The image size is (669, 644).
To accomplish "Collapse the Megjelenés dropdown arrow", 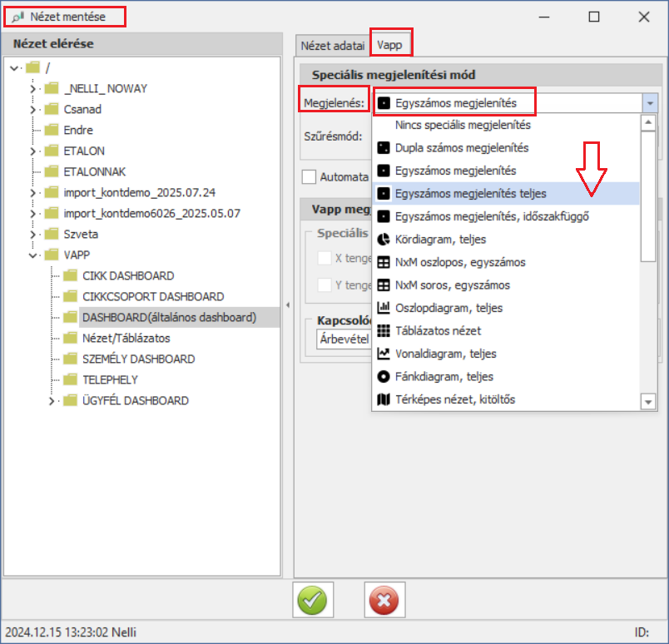I will click(649, 103).
